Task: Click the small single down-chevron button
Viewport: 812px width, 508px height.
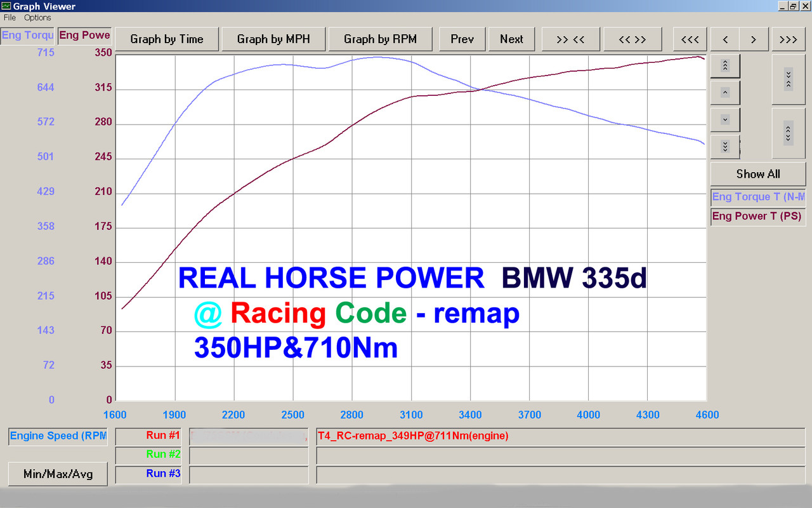Action: [x=725, y=119]
